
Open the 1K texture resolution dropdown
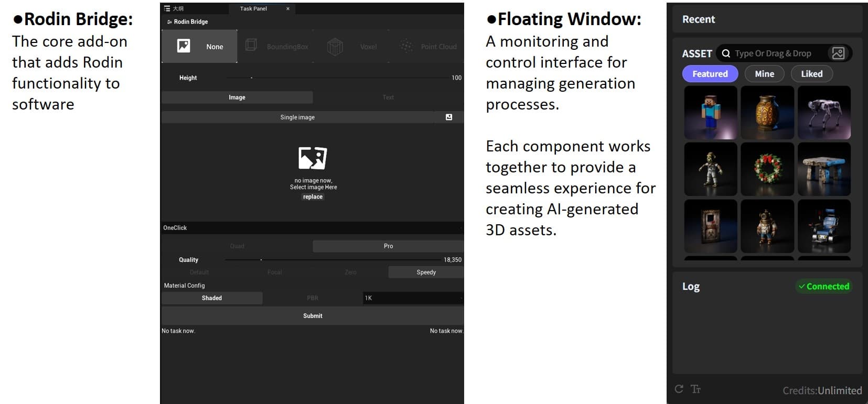pos(413,298)
